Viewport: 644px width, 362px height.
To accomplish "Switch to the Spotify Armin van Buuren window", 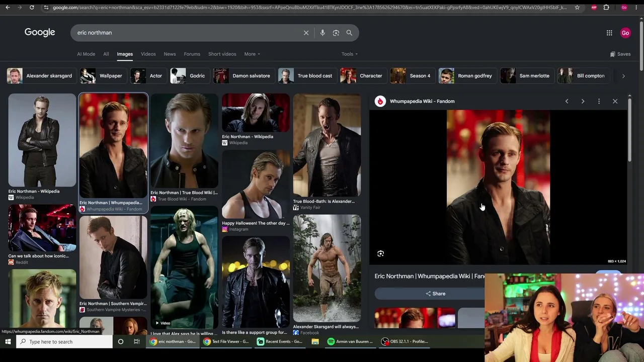I will (x=350, y=342).
